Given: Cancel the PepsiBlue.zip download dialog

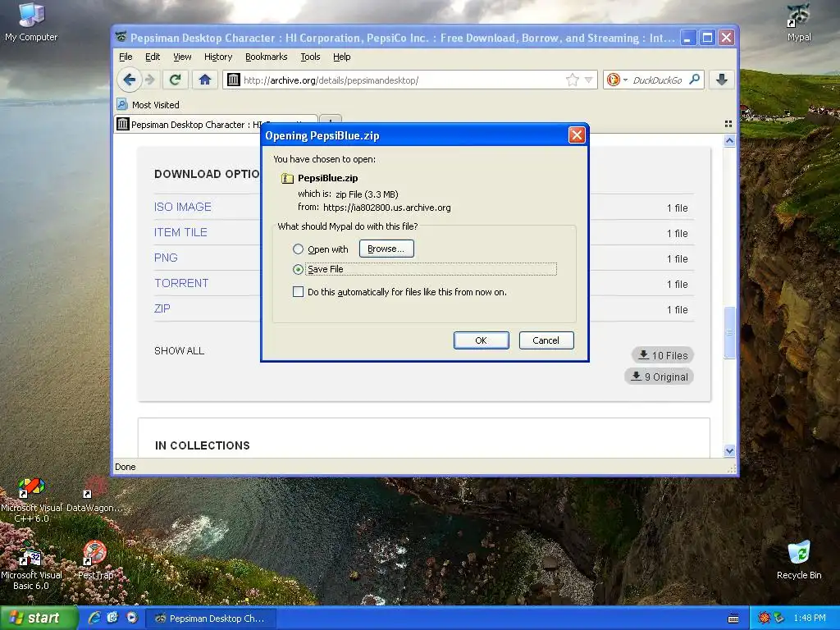Looking at the screenshot, I should 546,340.
